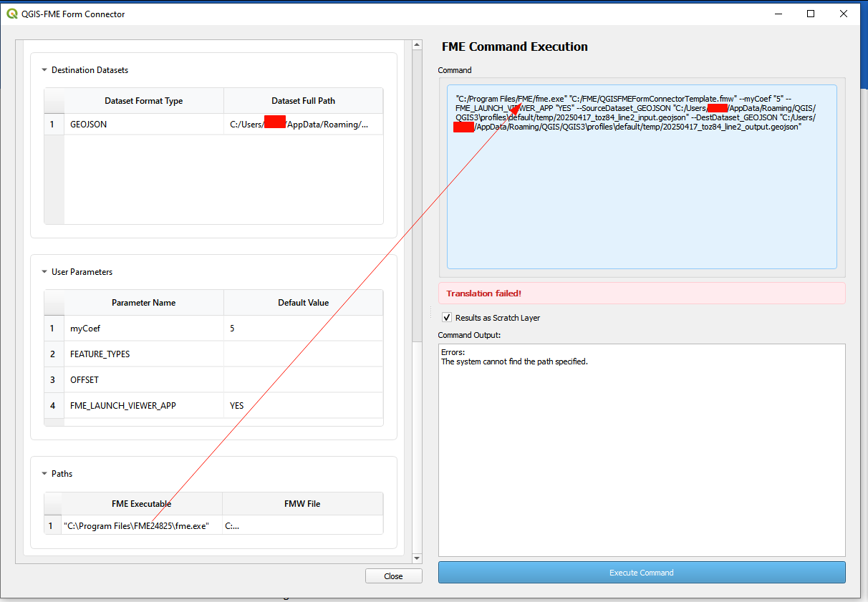Select the FMW File path cell
Image resolution: width=868 pixels, height=602 pixels.
click(302, 525)
